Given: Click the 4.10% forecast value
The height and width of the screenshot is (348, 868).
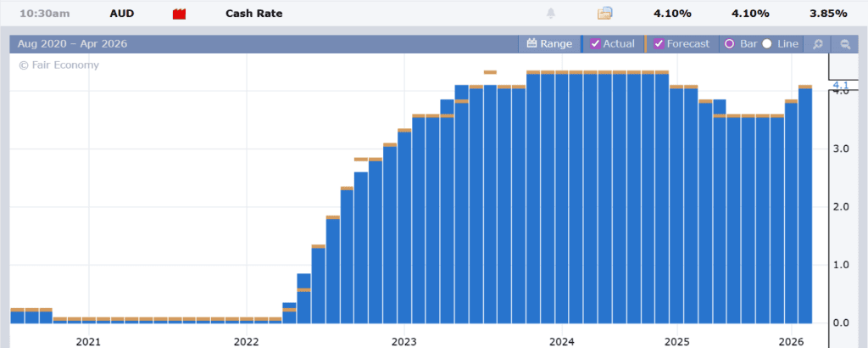Looking at the screenshot, I should click(751, 14).
